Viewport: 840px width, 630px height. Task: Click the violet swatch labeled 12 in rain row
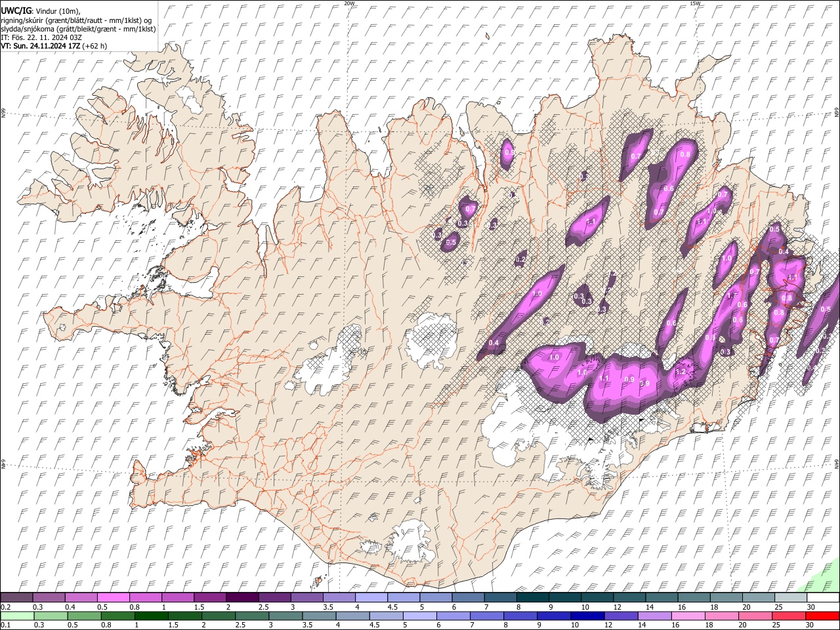point(621,616)
